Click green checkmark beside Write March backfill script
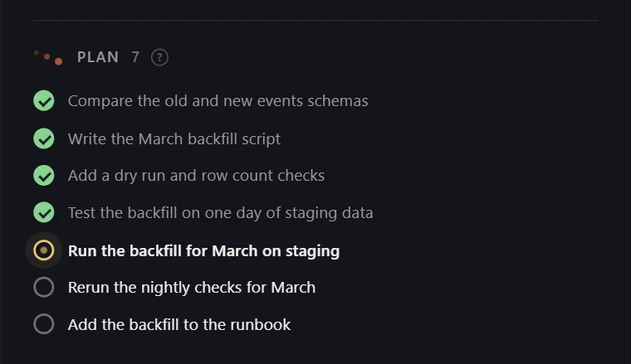The image size is (631, 364). point(44,138)
